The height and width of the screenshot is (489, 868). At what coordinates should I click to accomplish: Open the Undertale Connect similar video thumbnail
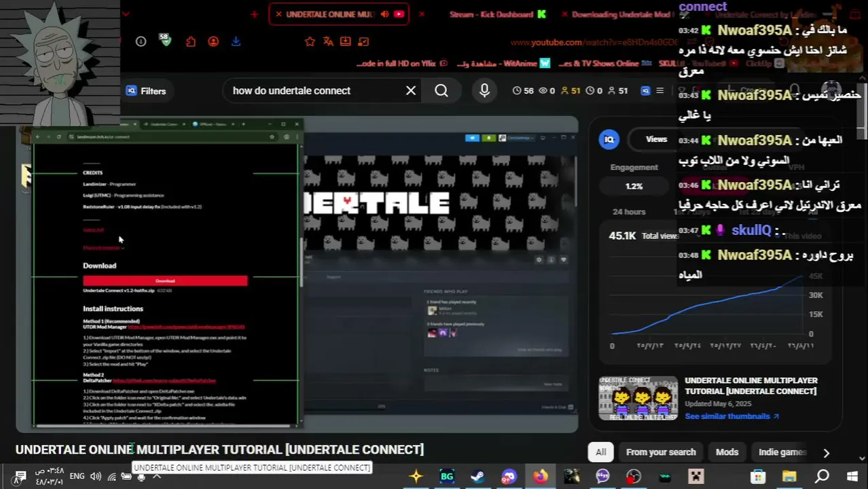coord(638,398)
